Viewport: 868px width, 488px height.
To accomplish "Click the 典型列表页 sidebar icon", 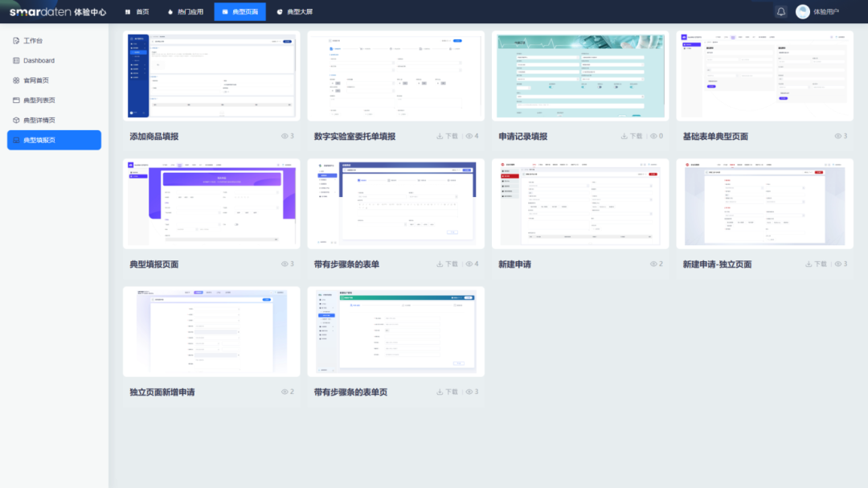I will pos(16,100).
